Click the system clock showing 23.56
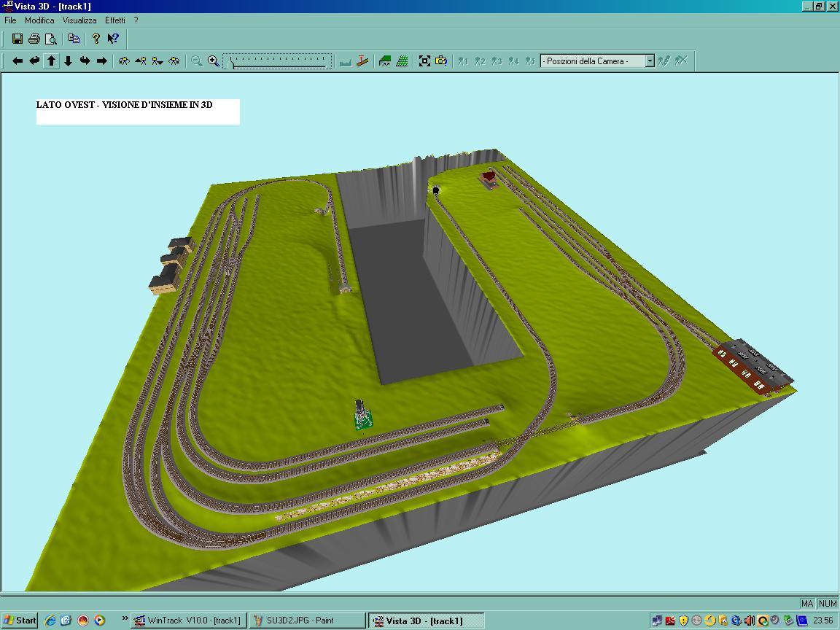The width and height of the screenshot is (840, 630). (x=822, y=621)
